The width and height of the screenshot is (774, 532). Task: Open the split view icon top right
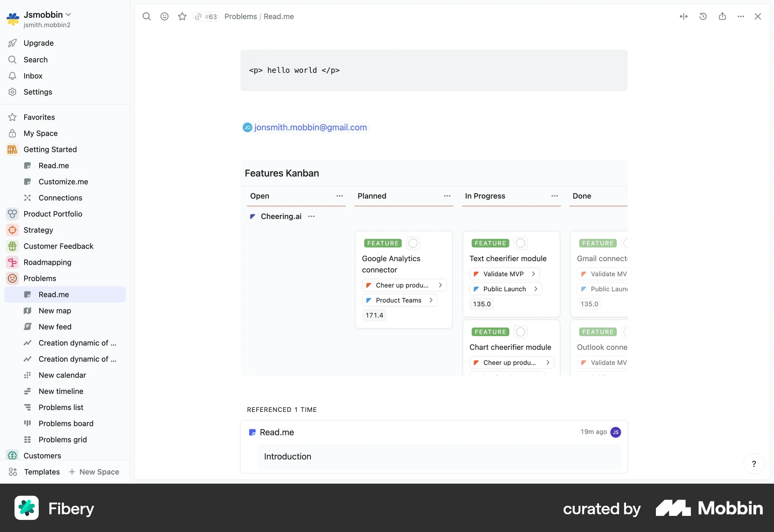click(684, 17)
